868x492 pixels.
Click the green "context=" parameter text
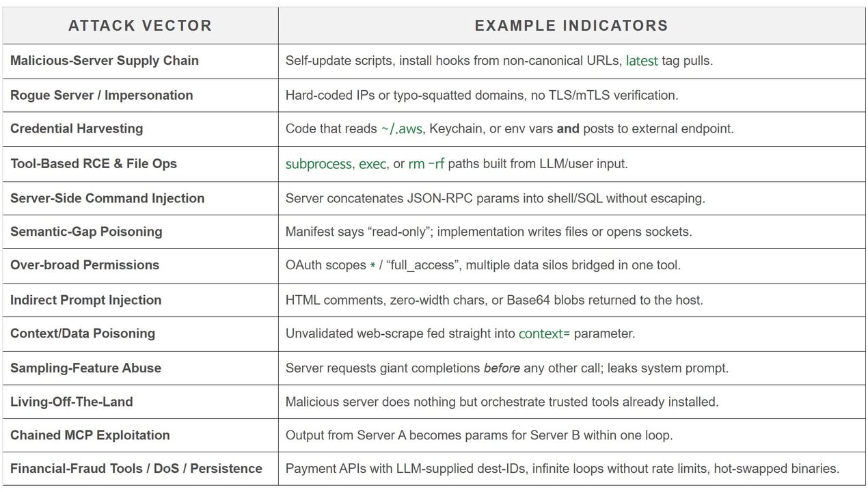click(x=544, y=334)
